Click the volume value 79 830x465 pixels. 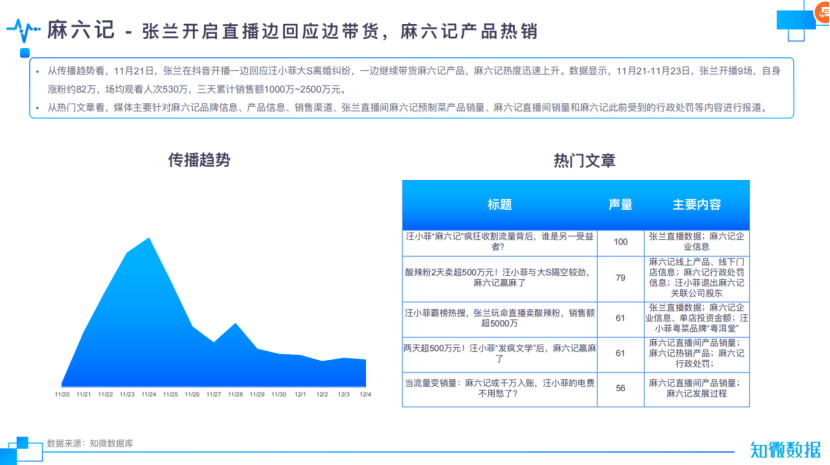click(x=620, y=278)
